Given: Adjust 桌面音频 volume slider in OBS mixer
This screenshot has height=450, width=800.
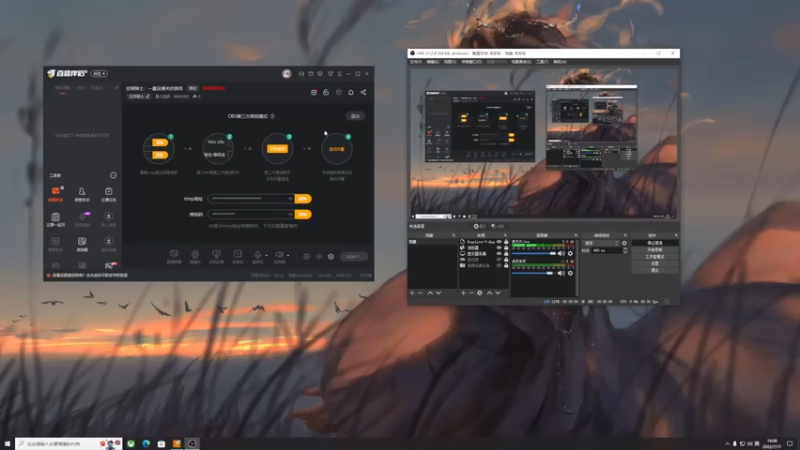Looking at the screenshot, I should point(534,273).
